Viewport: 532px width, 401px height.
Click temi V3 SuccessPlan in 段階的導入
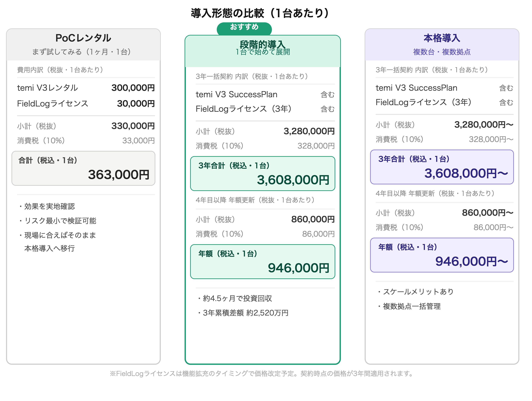tap(236, 95)
